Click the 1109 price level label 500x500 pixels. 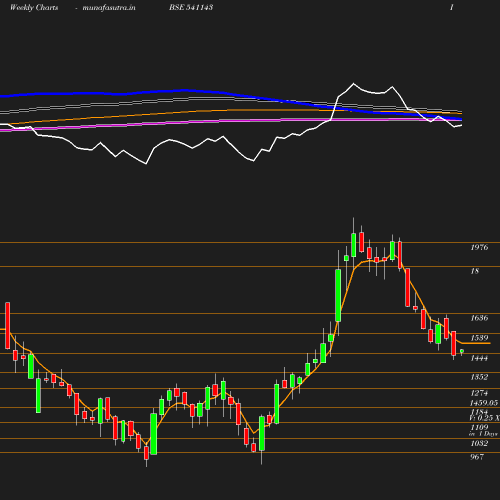click(x=479, y=427)
